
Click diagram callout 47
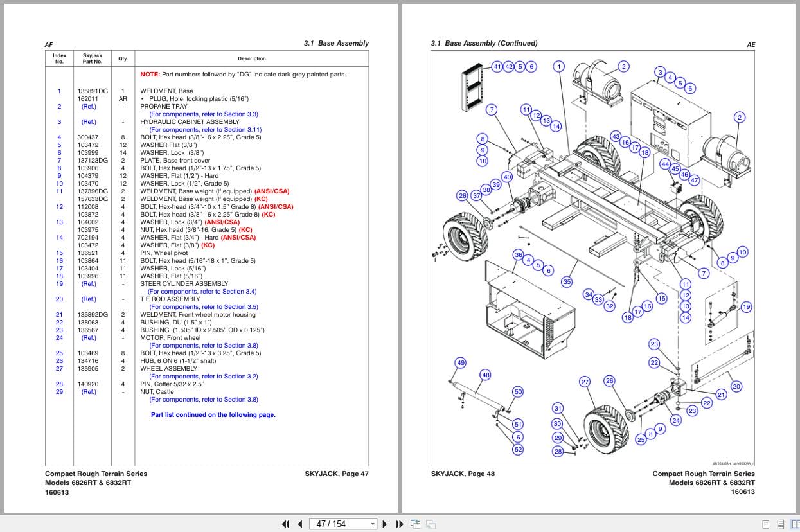pyautogui.click(x=694, y=181)
